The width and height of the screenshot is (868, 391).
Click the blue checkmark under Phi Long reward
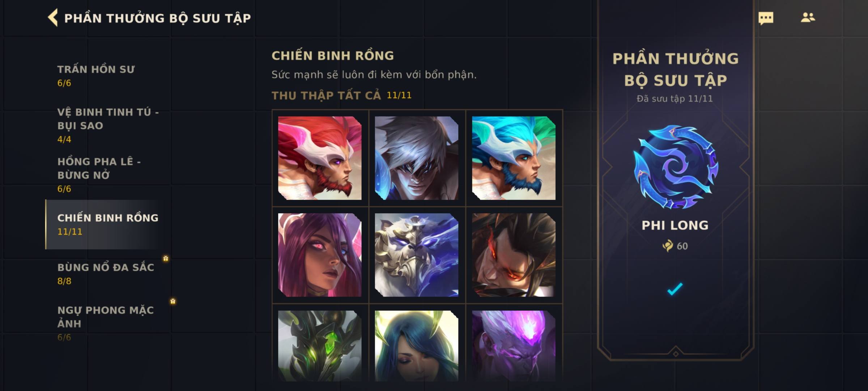(x=675, y=289)
